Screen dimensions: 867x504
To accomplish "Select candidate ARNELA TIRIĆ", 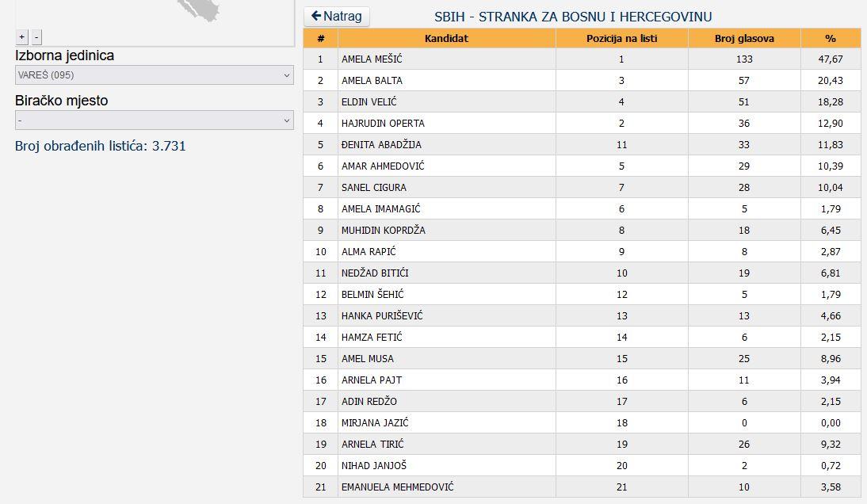I will [370, 445].
